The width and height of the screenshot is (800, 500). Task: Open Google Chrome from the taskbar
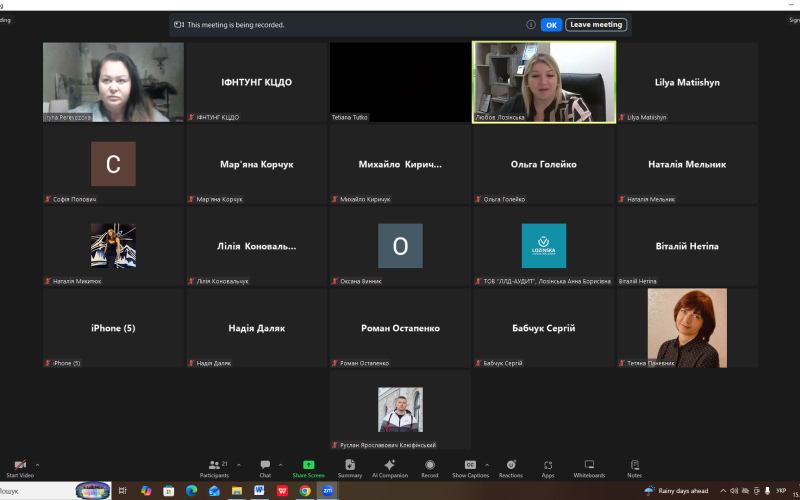(305, 491)
